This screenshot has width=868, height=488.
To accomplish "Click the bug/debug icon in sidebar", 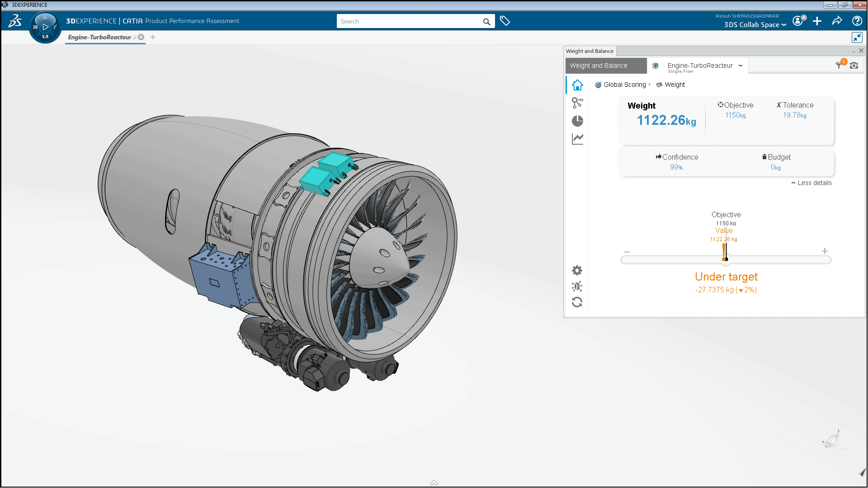I will coord(577,286).
